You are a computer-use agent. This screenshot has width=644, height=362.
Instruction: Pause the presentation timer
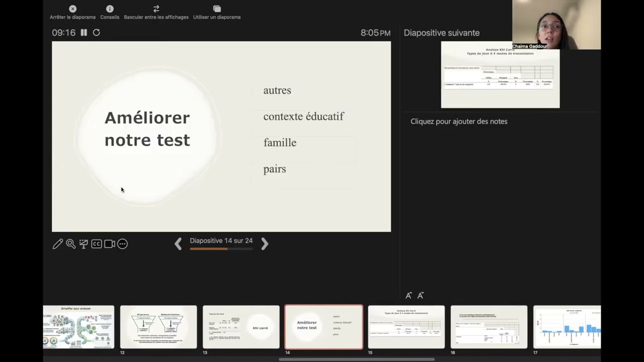coord(84,33)
